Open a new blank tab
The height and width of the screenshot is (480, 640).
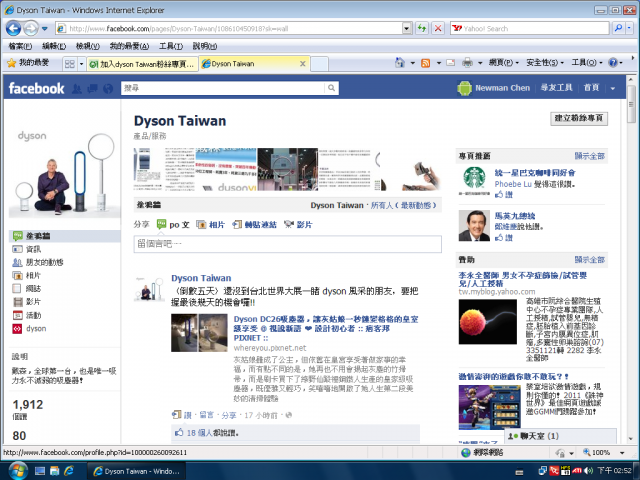coord(319,64)
